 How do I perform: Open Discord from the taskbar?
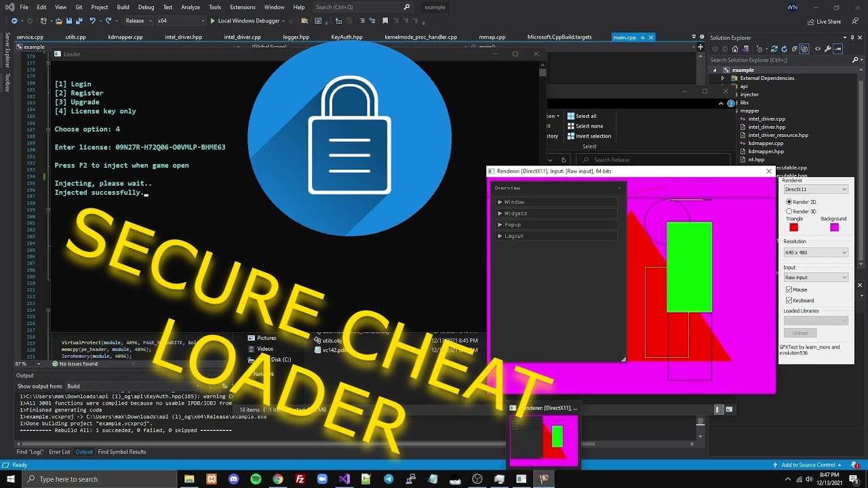pos(234,479)
